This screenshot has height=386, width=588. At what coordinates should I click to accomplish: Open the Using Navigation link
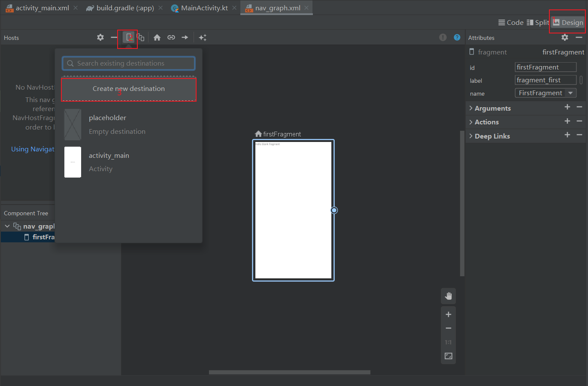point(33,149)
